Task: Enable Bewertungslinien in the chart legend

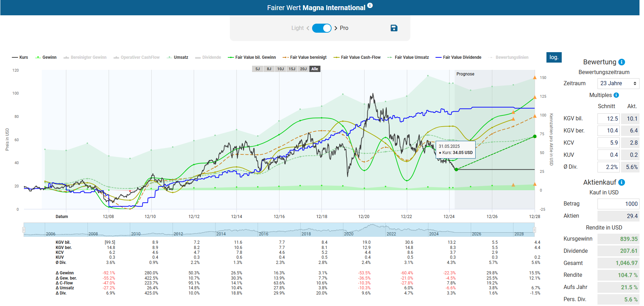Action: click(509, 57)
